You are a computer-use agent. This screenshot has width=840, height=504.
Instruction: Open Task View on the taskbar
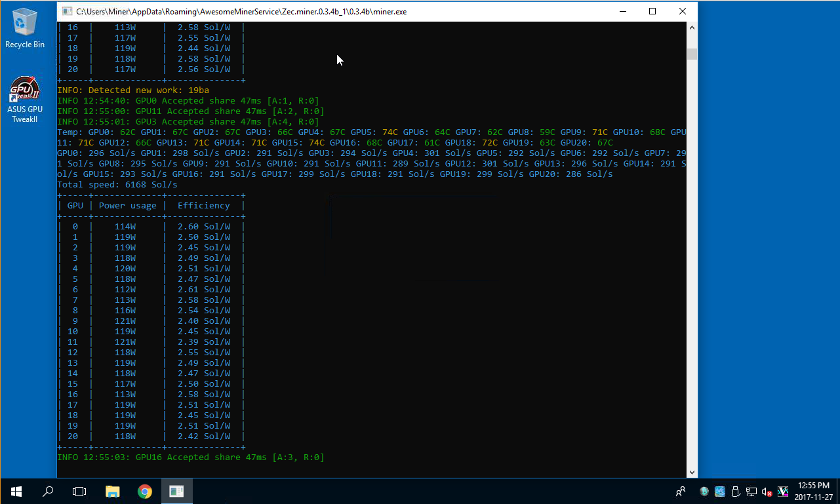tap(79, 491)
